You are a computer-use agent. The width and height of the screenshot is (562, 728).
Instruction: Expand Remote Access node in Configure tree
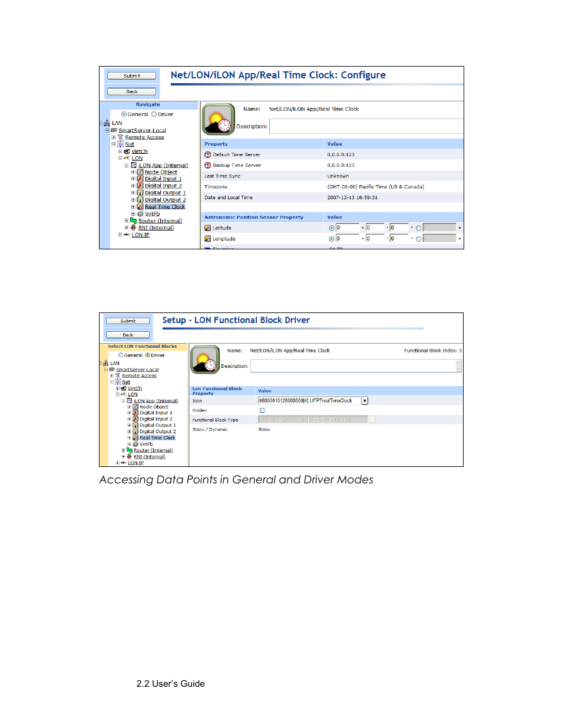click(114, 137)
